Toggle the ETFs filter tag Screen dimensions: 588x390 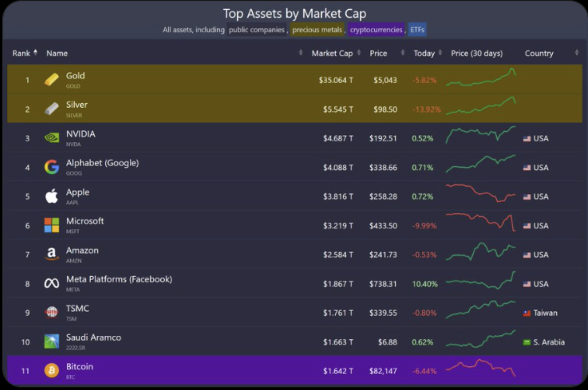(417, 30)
